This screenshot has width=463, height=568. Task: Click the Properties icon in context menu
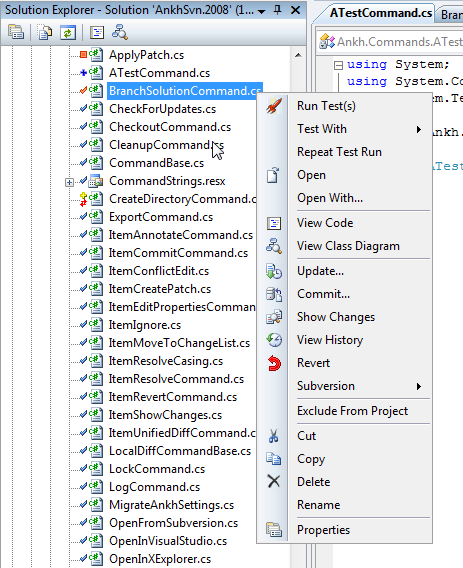274,529
